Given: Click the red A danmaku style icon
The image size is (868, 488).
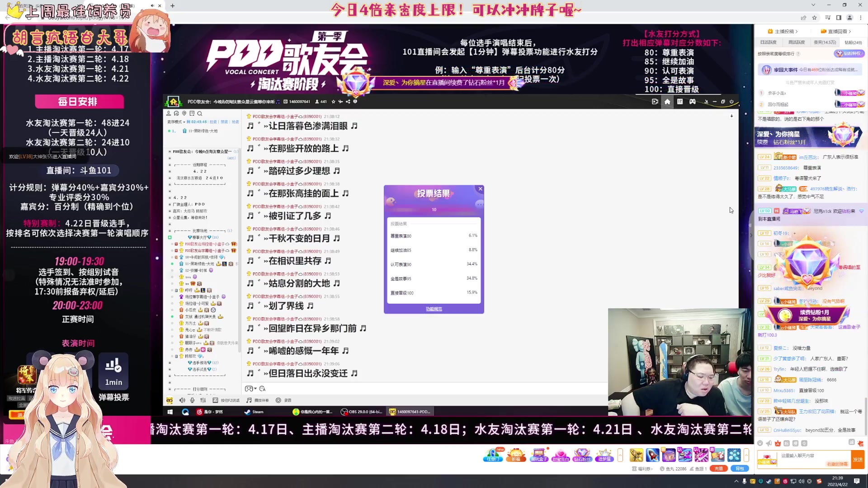Looking at the screenshot, I should [778, 443].
